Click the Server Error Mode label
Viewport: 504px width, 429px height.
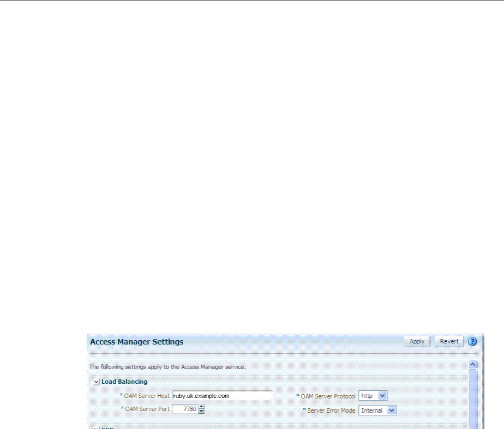331,410
